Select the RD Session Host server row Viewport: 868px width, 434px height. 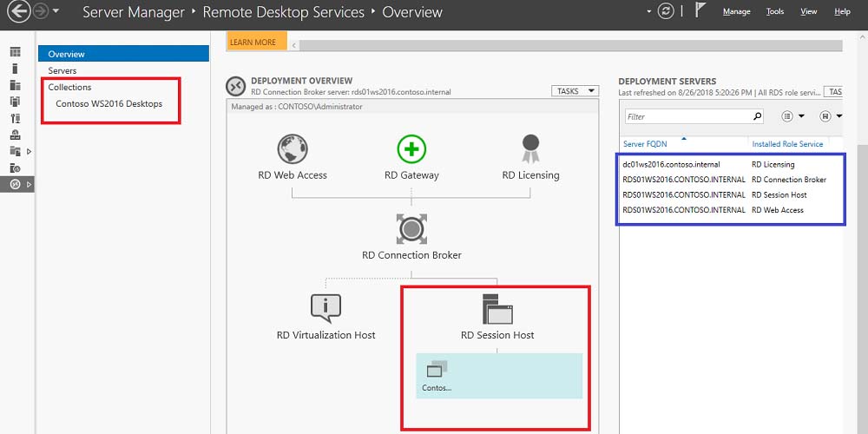point(731,194)
